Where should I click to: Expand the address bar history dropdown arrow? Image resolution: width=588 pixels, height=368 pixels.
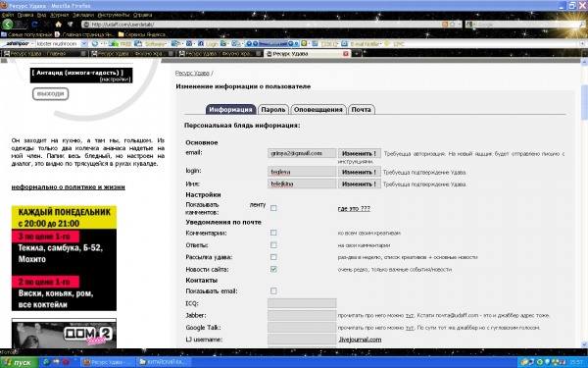coord(460,25)
